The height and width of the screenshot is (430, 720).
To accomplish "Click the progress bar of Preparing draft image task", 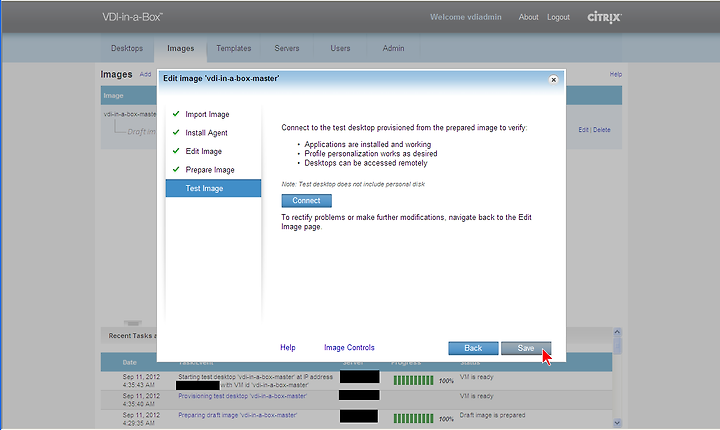I will coord(413,418).
